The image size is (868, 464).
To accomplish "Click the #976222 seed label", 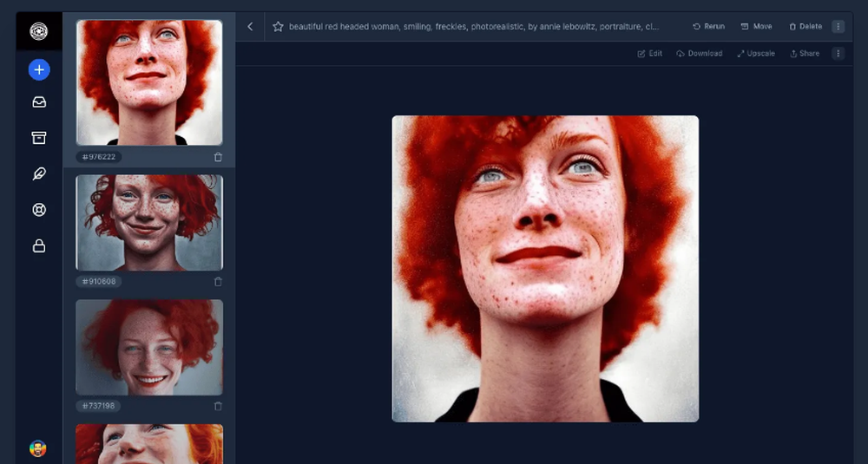I will (x=99, y=157).
